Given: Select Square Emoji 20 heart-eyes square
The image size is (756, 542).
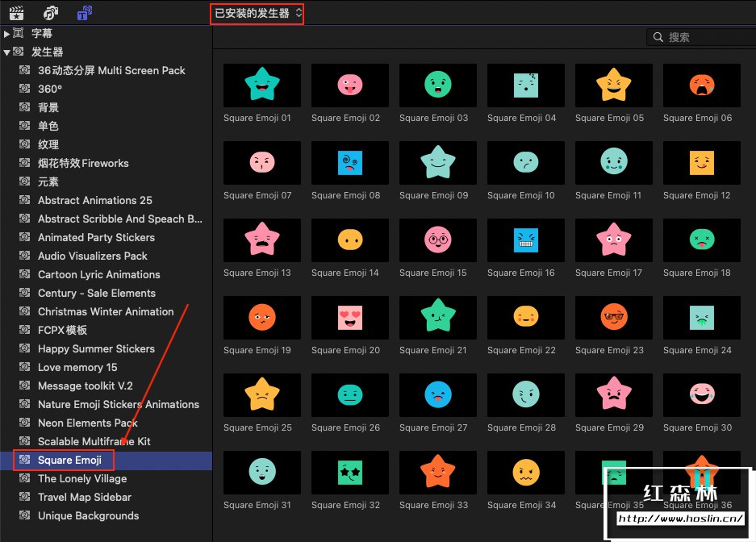Looking at the screenshot, I should click(x=350, y=318).
